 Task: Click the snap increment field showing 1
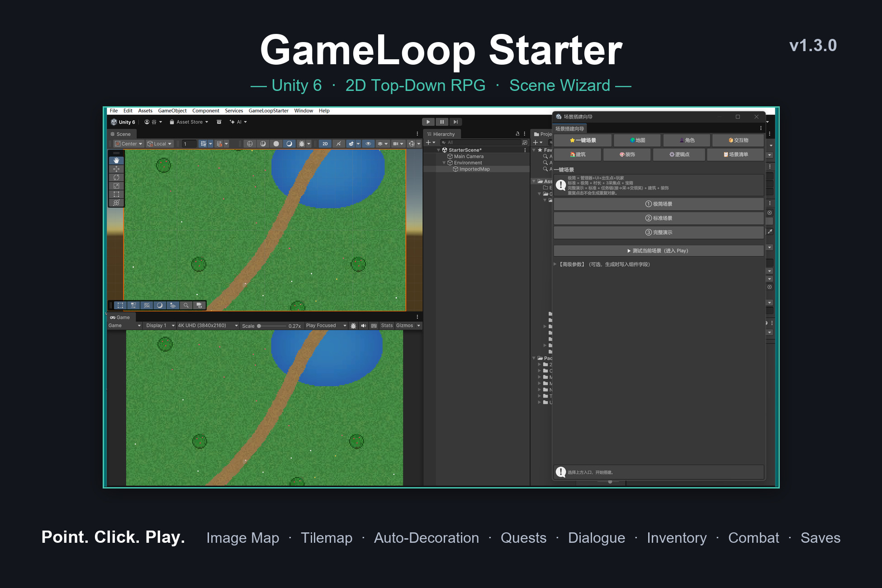click(x=190, y=144)
